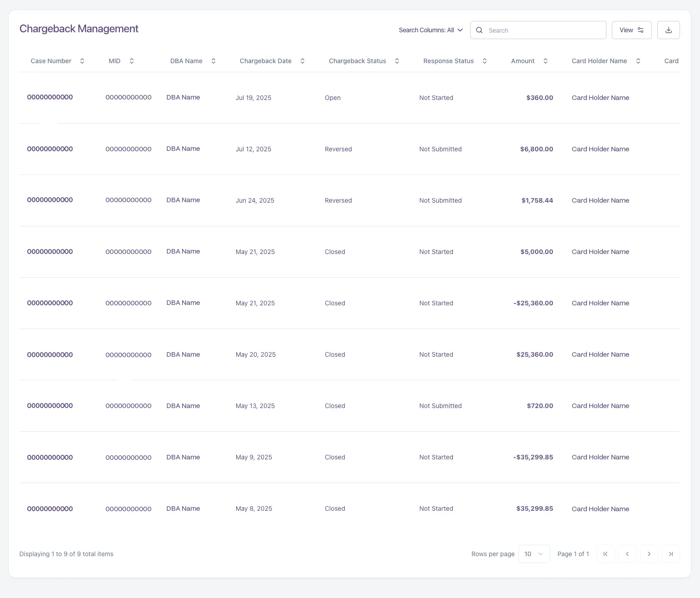
Task: Sort by Amount column arrows
Action: 546,61
